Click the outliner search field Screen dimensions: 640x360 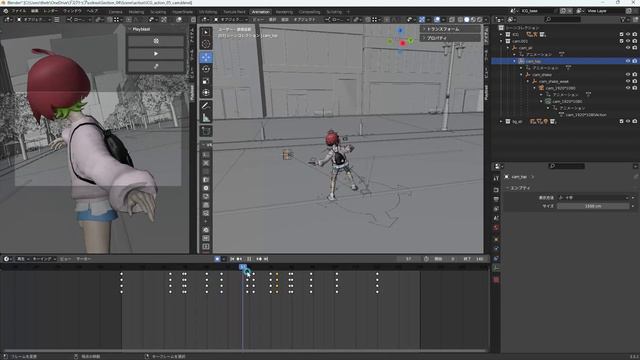(562, 19)
